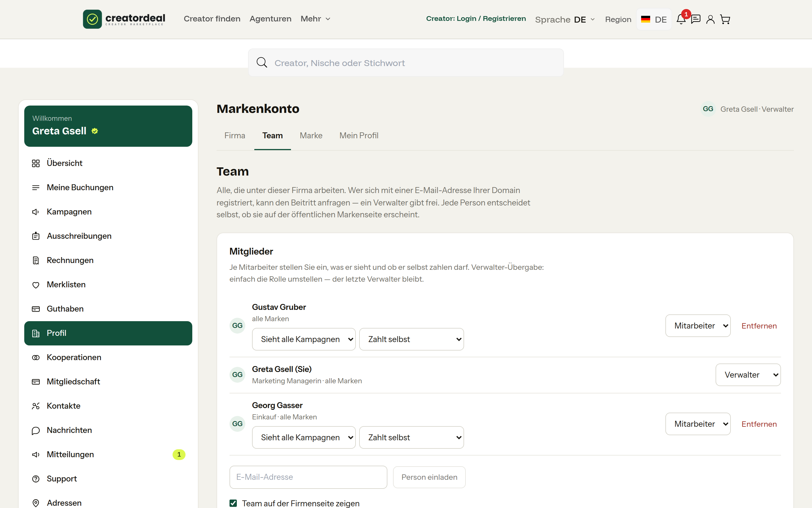Open the Mein Profil tab

(359, 135)
